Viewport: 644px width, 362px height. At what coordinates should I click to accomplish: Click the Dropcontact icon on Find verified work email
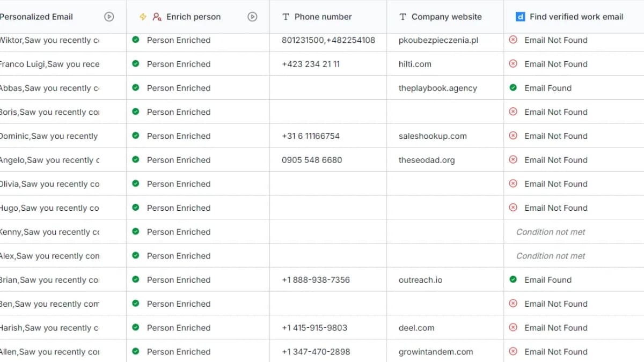point(519,17)
